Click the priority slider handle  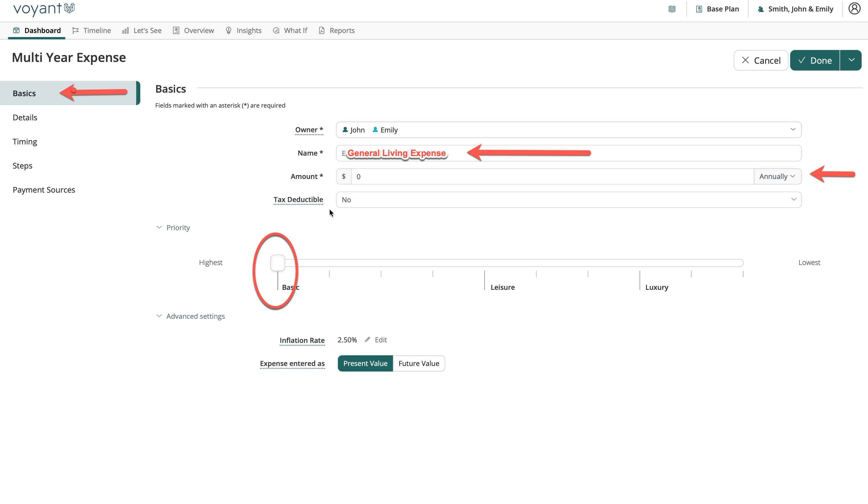click(x=277, y=263)
